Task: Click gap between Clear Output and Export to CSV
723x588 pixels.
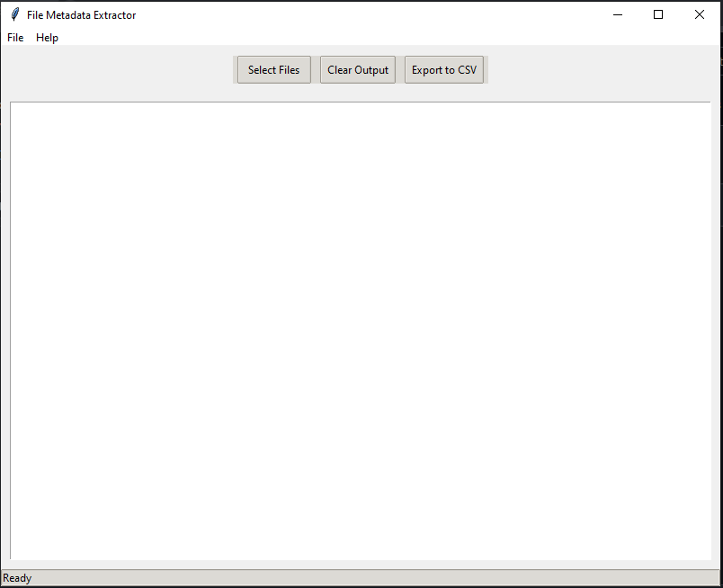Action: pos(400,70)
